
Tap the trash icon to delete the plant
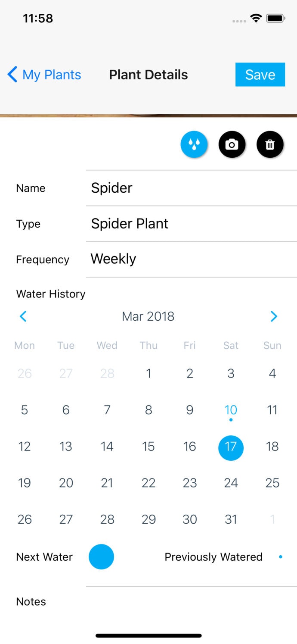point(270,144)
